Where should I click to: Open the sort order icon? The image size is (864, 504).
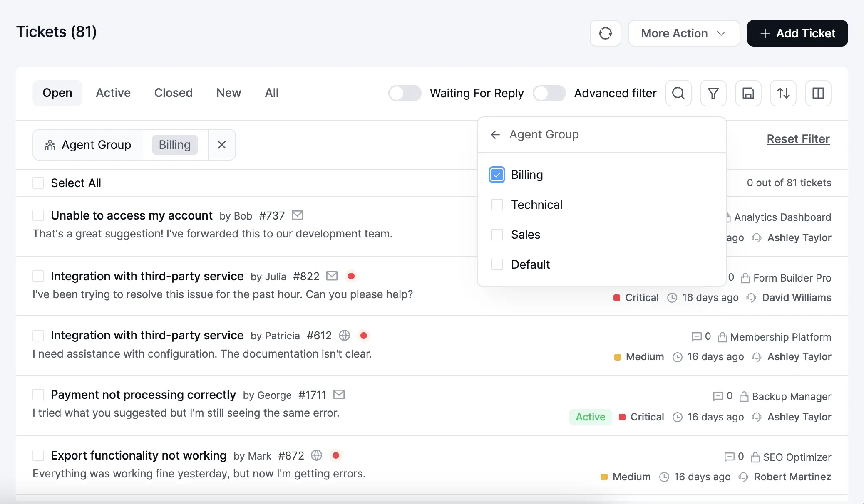[x=783, y=93]
